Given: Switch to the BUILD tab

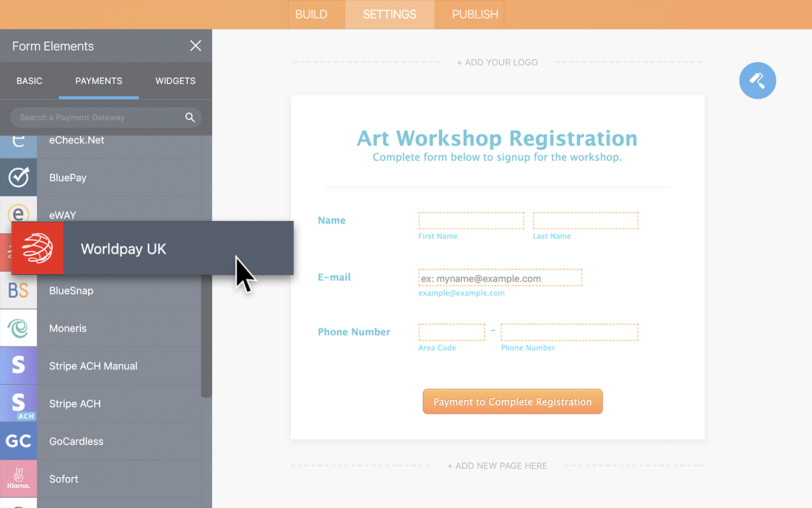Looking at the screenshot, I should (311, 14).
